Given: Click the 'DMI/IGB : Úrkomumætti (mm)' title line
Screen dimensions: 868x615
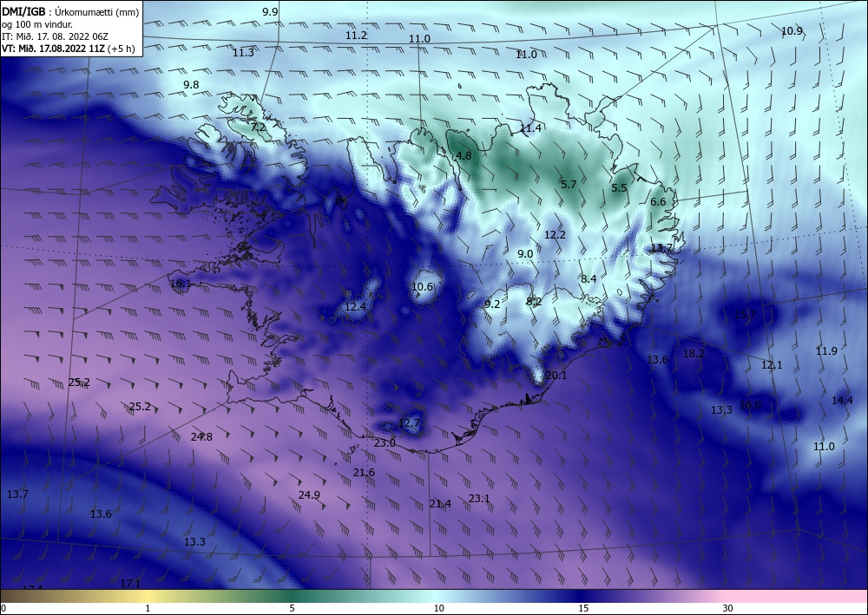Looking at the screenshot, I should (x=70, y=12).
